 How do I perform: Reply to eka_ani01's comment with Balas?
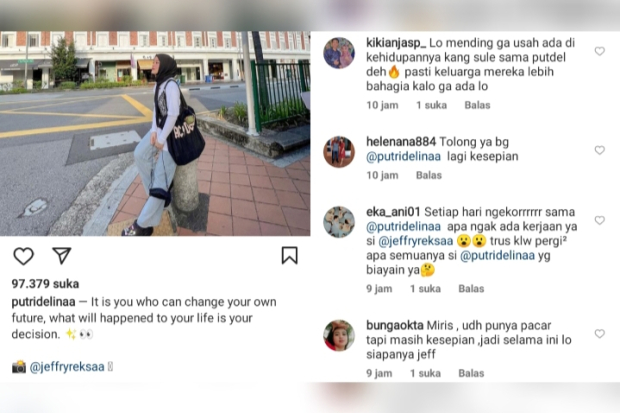471,289
